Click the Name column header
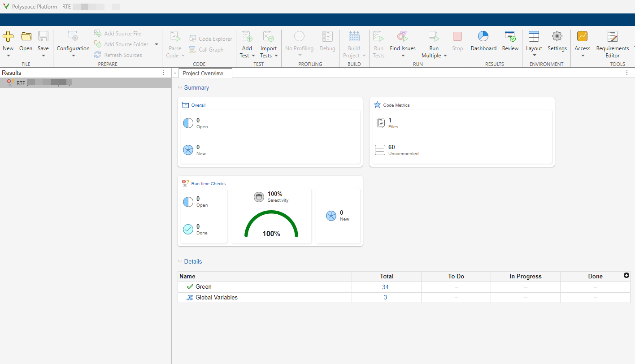The image size is (635, 364). (x=265, y=276)
